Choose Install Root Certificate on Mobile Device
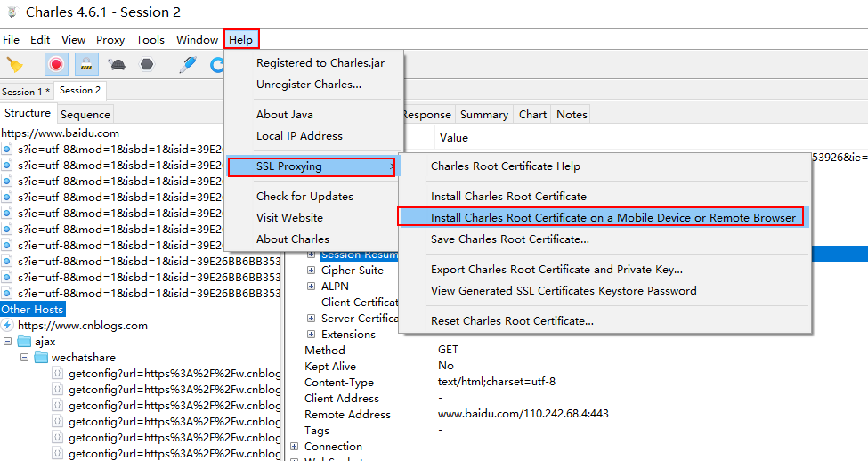868x461 pixels. click(604, 217)
